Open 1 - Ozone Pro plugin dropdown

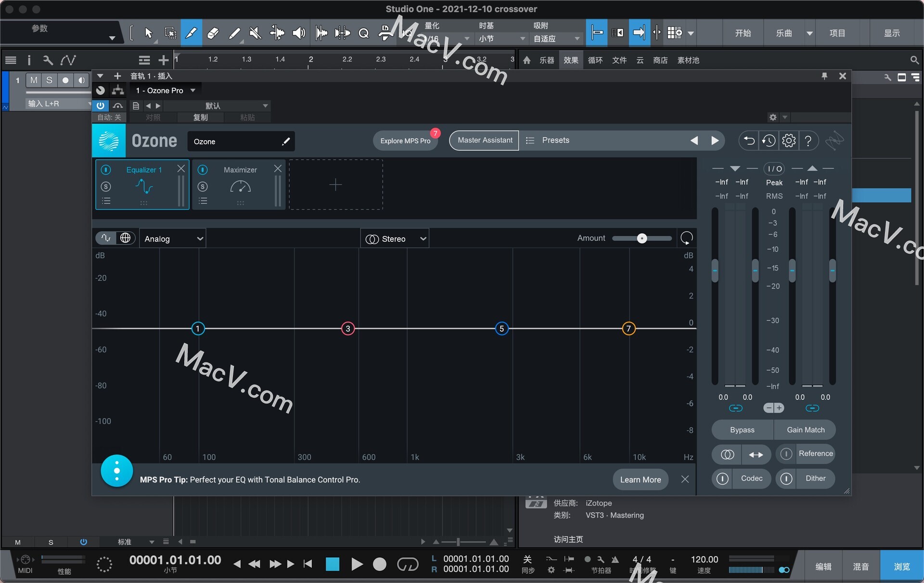(166, 91)
